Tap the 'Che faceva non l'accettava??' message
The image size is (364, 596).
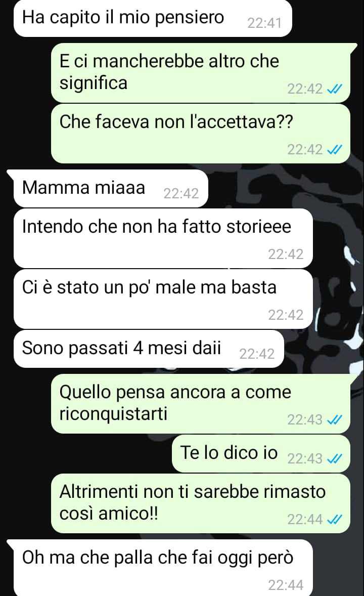[x=201, y=134]
